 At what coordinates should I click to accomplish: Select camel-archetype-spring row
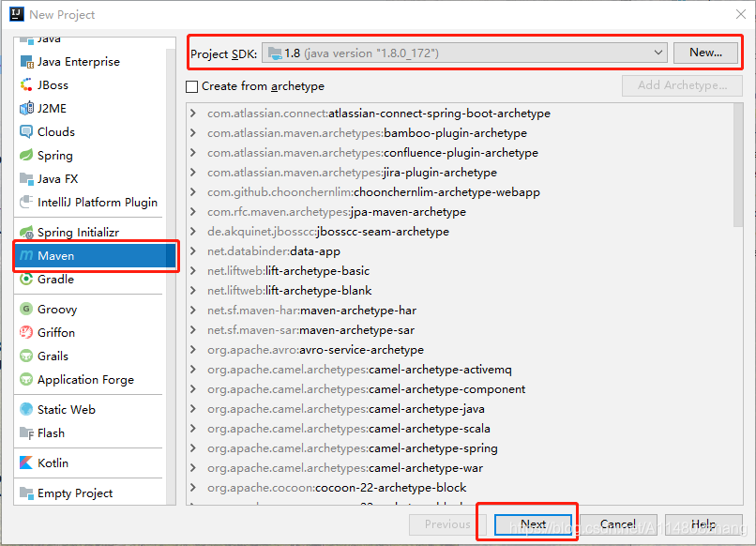(460, 448)
